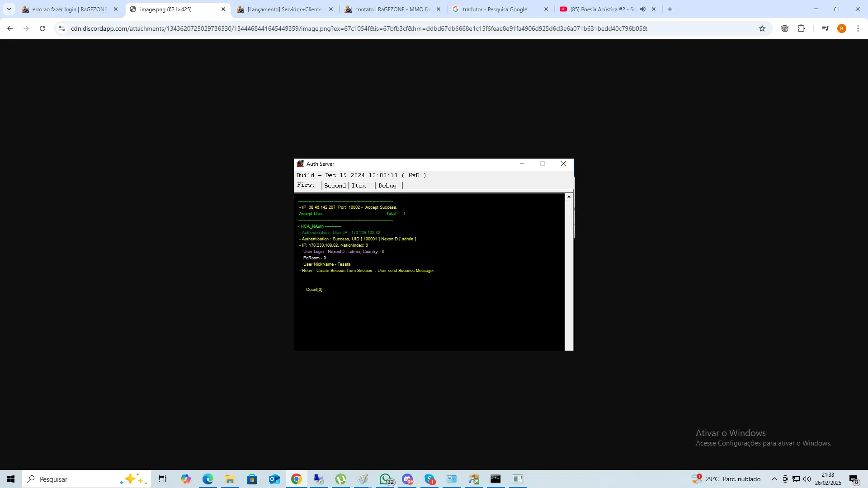Click the Chrome taskbar icon
This screenshot has height=488, width=868.
pyautogui.click(x=296, y=479)
